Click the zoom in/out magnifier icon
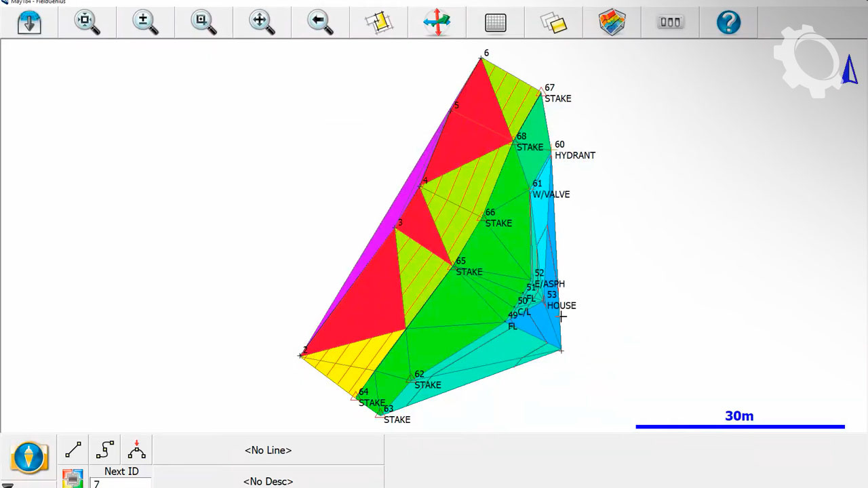Screen dimensions: 868x488 point(145,22)
